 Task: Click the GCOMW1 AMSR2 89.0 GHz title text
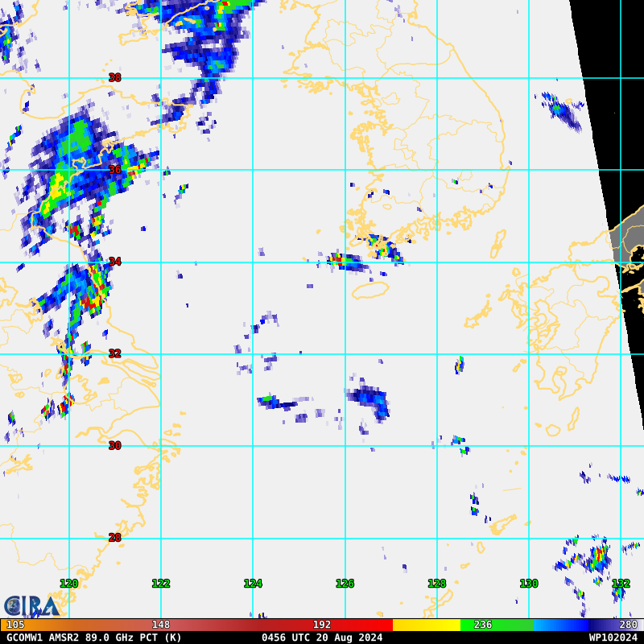coord(94,638)
